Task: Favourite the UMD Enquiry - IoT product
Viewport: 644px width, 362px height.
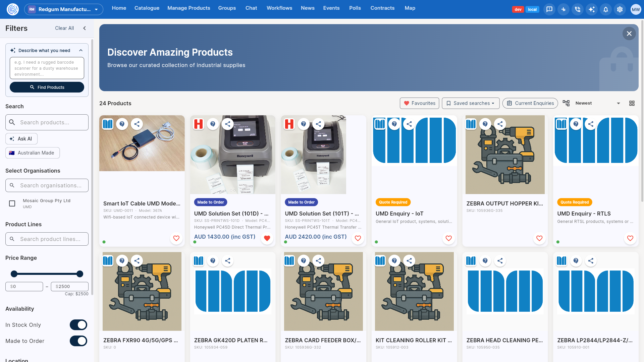Action: point(448,238)
